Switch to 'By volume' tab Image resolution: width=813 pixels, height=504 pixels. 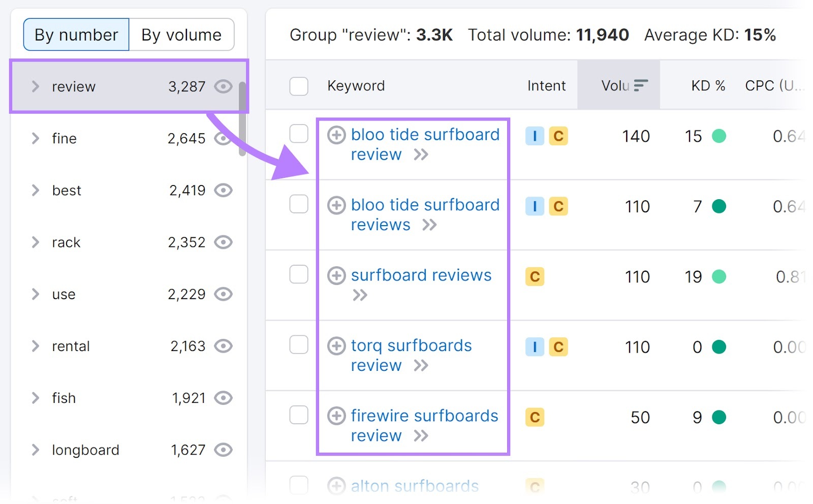(x=181, y=35)
